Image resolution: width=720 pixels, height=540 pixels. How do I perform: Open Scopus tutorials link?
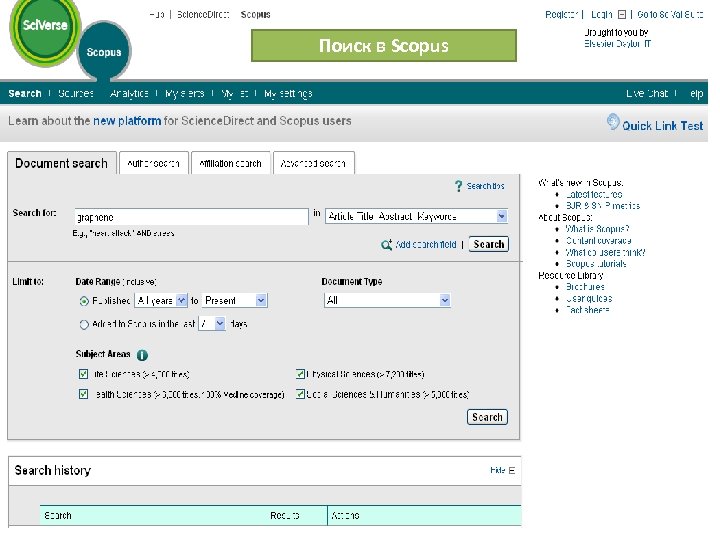[596, 264]
